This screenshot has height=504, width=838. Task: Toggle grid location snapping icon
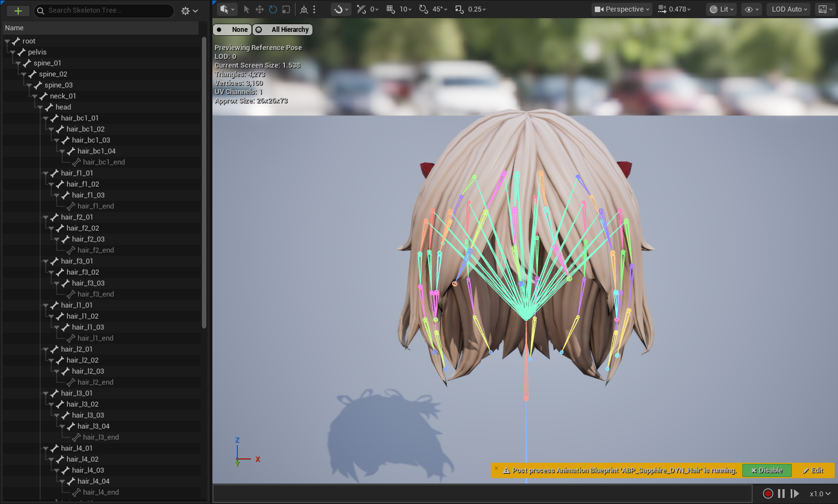click(391, 9)
